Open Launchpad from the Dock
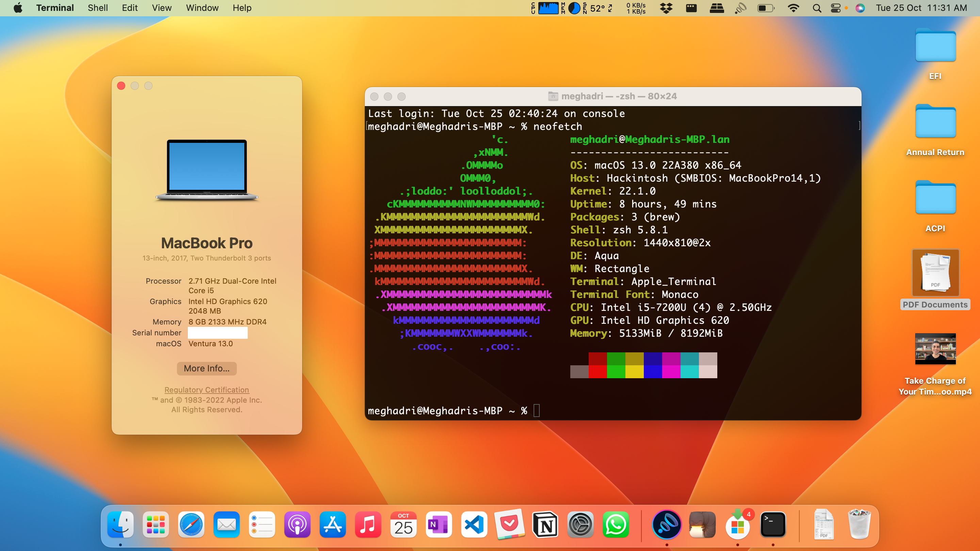Image resolution: width=980 pixels, height=551 pixels. pyautogui.click(x=156, y=525)
